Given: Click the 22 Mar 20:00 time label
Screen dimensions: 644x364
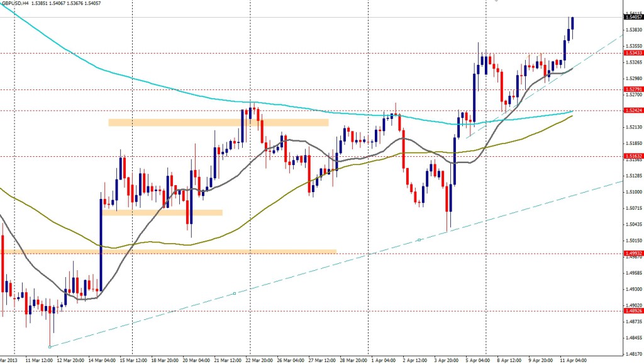Looking at the screenshot, I should click(258, 360).
